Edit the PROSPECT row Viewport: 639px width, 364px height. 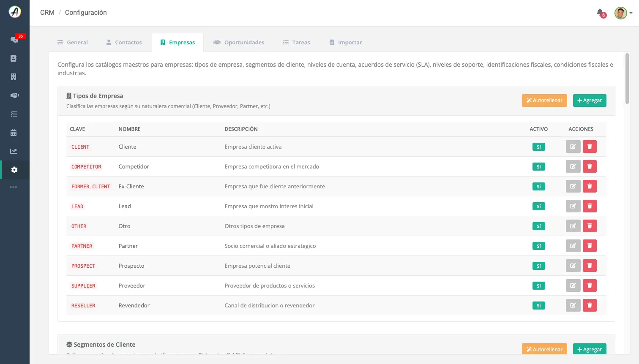[573, 266]
